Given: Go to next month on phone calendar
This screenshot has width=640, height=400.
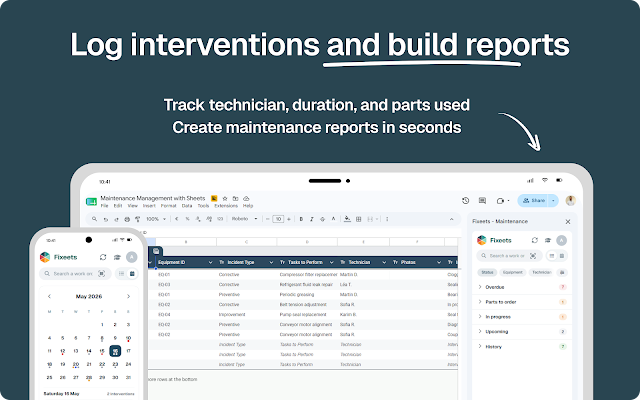Looking at the screenshot, I should [128, 296].
